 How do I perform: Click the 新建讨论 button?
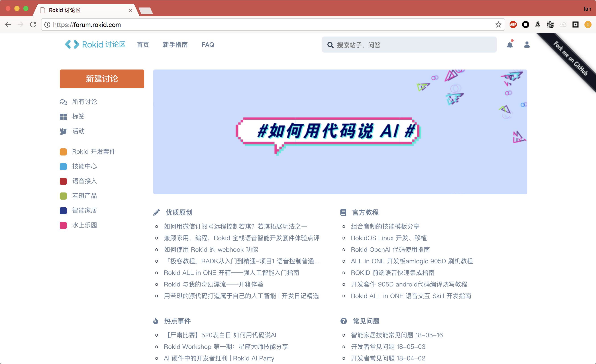point(102,79)
